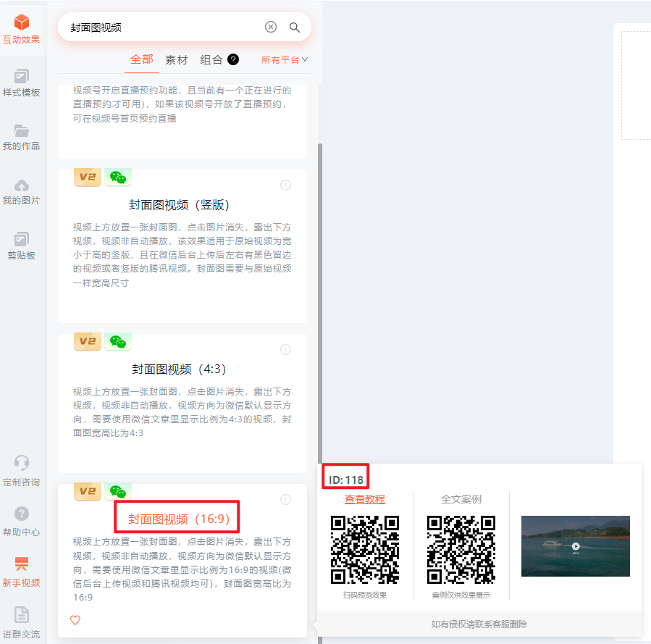
Task: Switch to the 组合 tab
Action: [211, 60]
